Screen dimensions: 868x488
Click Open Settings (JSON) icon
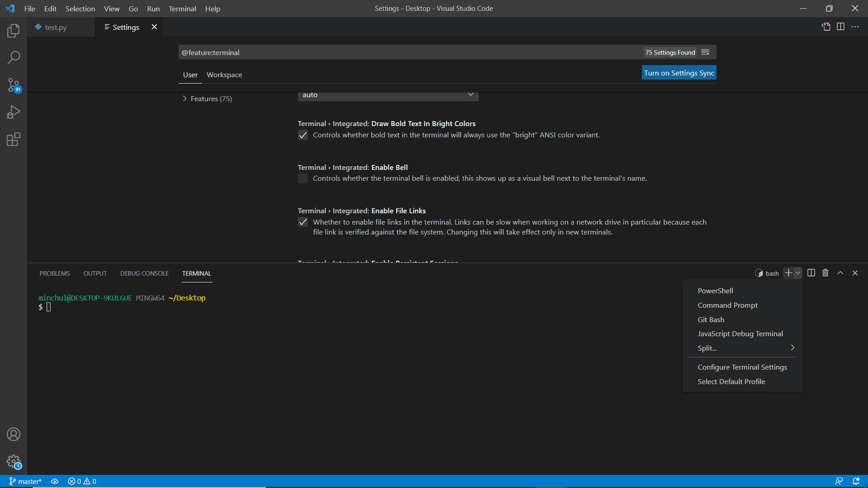tap(826, 27)
